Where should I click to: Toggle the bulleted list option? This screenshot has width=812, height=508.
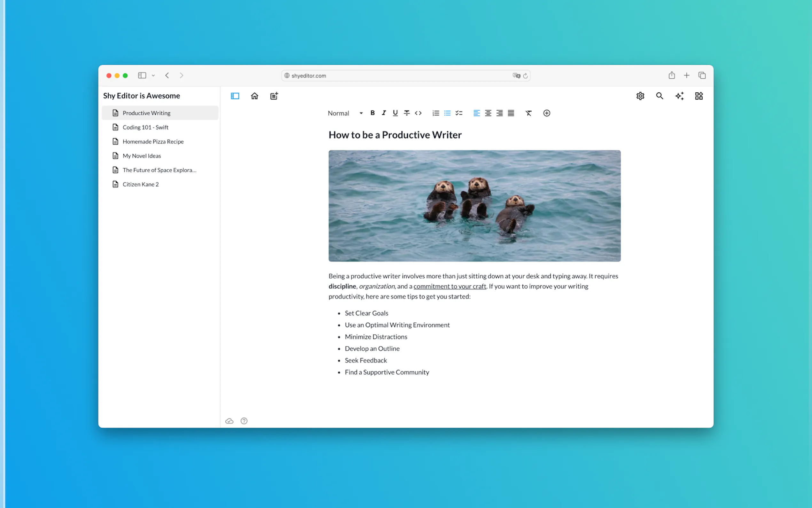coord(447,113)
